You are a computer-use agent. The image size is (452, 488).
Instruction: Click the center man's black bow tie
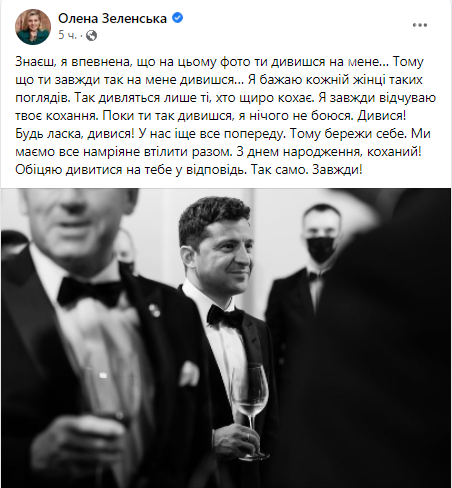pos(225,316)
